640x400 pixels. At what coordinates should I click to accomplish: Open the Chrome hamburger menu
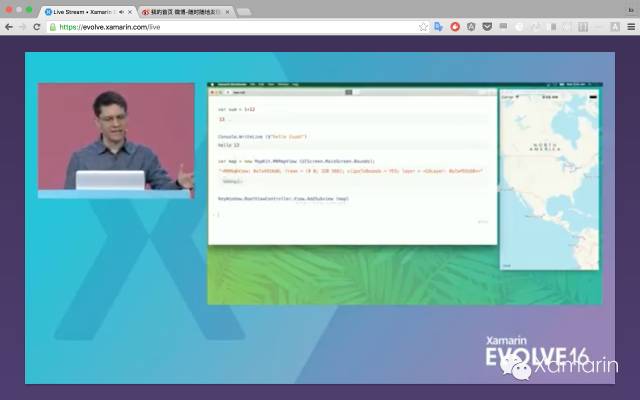pos(631,27)
